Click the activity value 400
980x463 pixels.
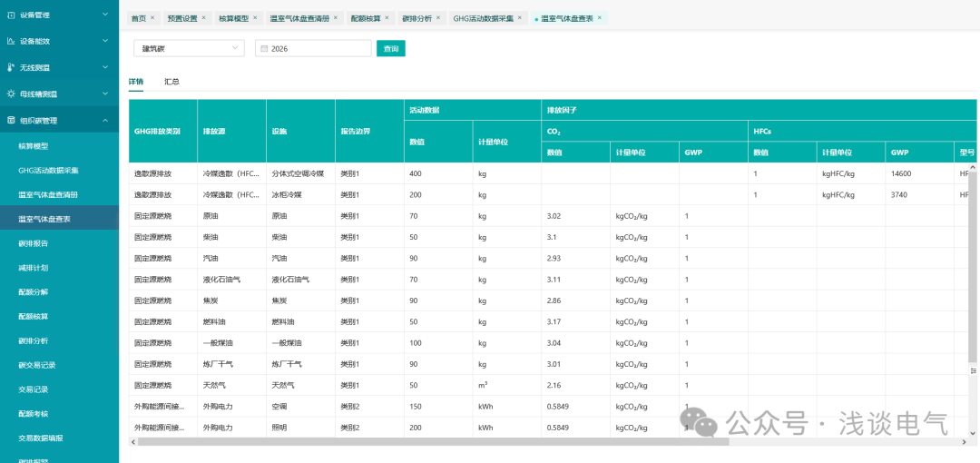(416, 174)
